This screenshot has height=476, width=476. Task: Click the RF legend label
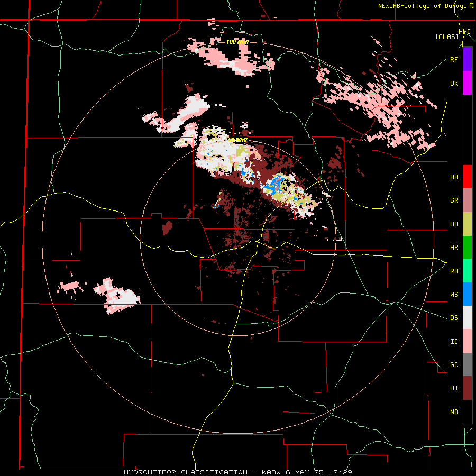[454, 59]
